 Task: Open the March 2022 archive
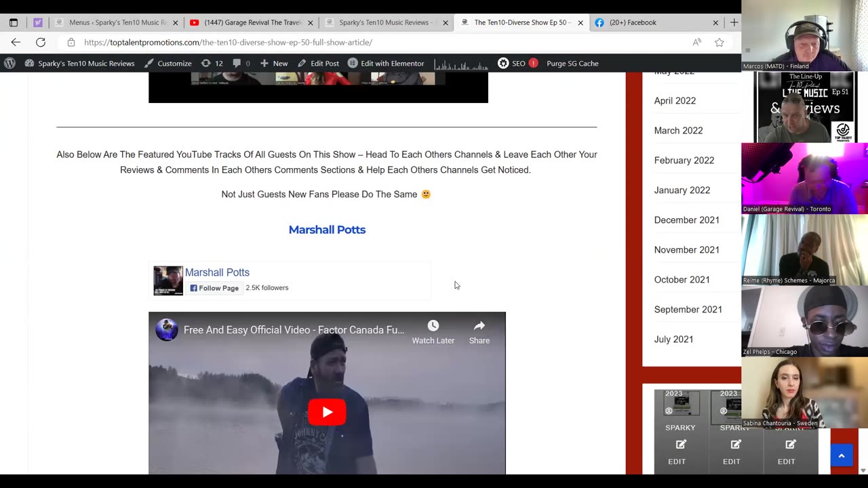point(678,130)
